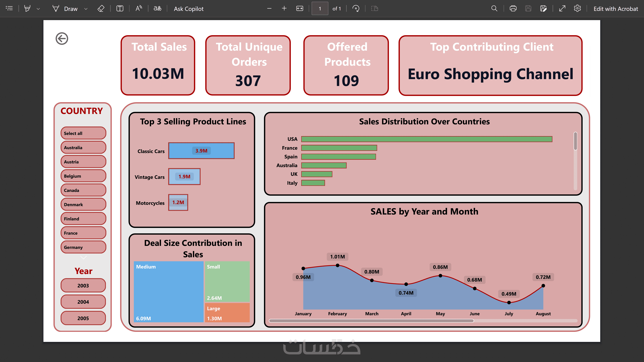Click the dashboard back arrow button
644x362 pixels.
coord(62,39)
